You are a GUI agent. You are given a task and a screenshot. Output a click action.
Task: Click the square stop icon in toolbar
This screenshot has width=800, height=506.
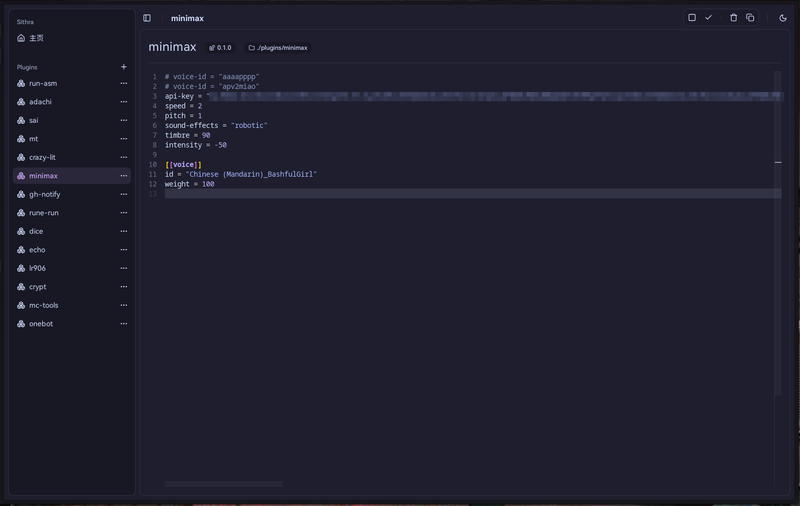(x=691, y=18)
